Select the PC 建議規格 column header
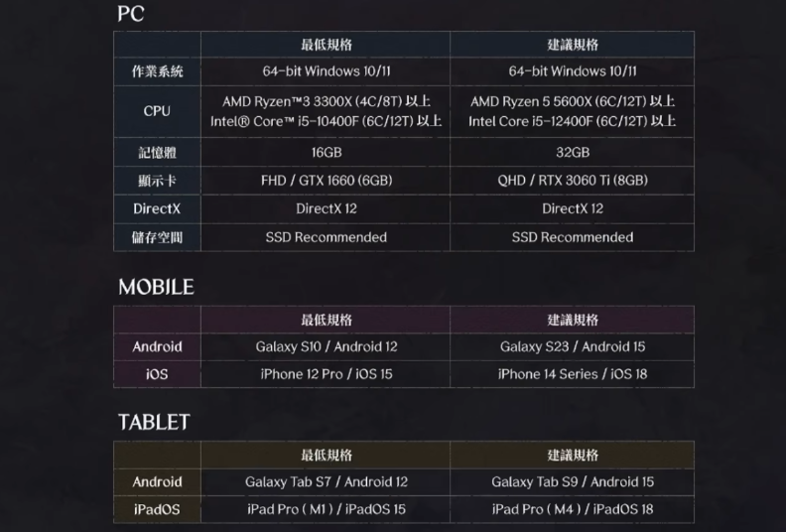Screen dimensions: 786x532 coord(573,45)
